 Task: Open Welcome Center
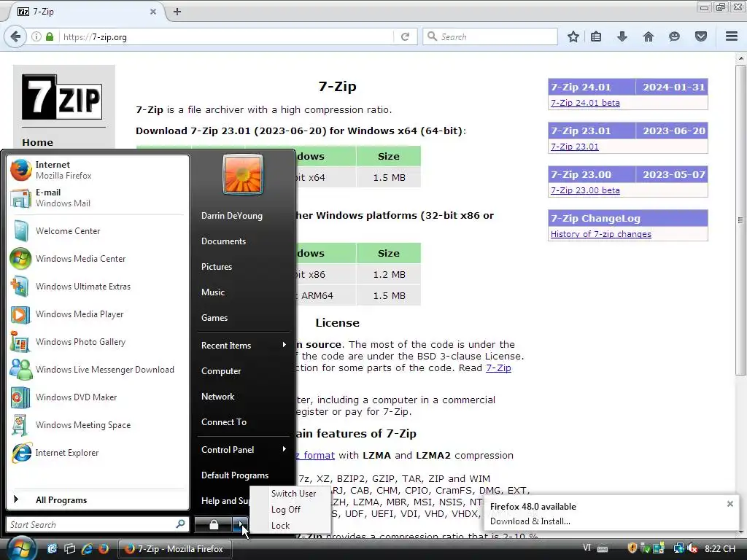[x=98, y=231]
